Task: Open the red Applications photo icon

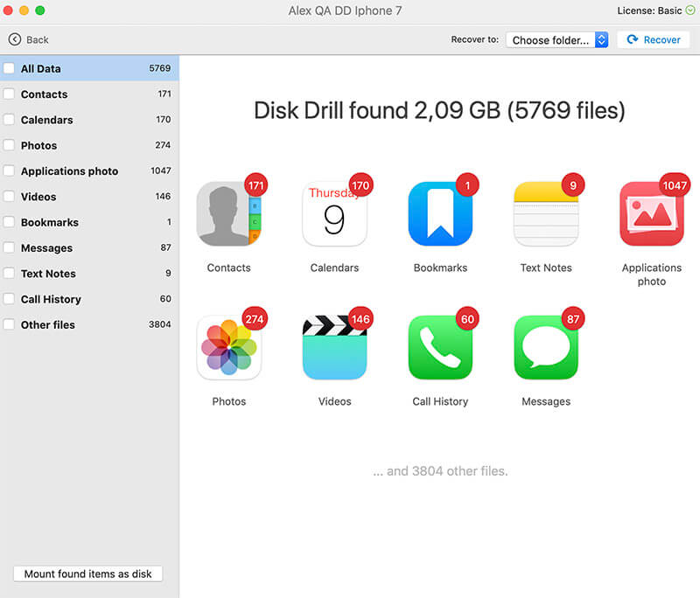Action: click(652, 213)
